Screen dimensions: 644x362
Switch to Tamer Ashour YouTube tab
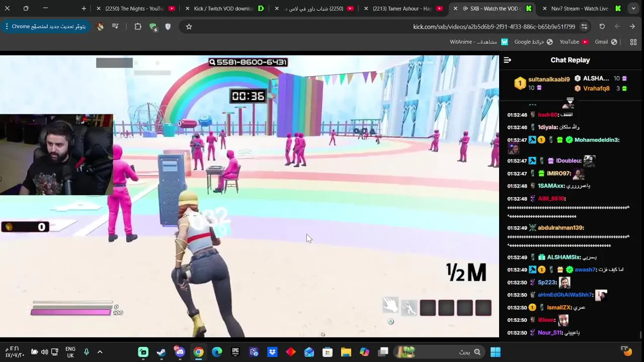pos(403,9)
